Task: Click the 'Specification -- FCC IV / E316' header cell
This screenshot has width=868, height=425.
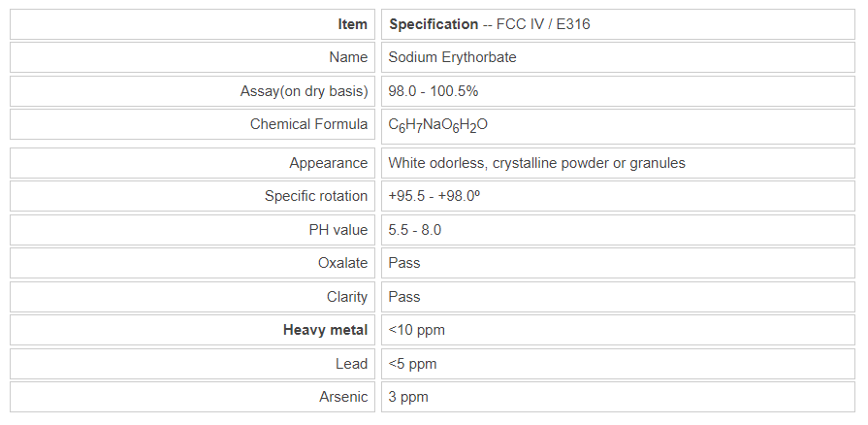Action: pos(489,24)
